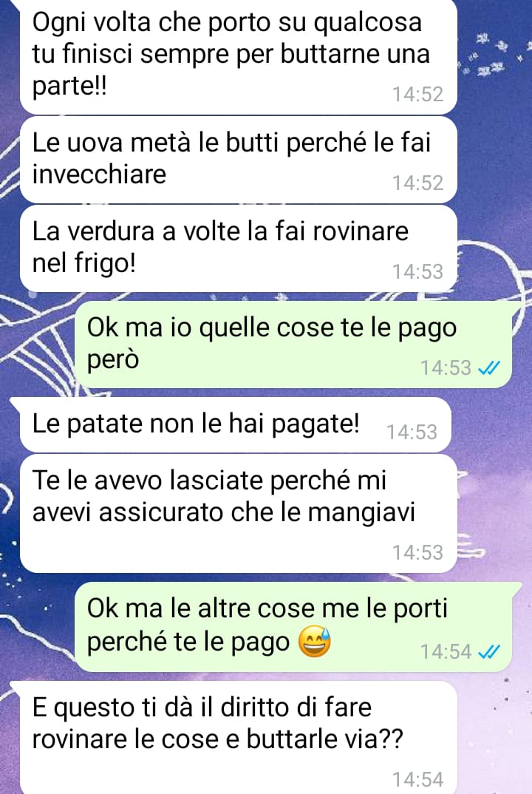Screen dimensions: 532x794
Task: Click the blue read ticks on 'te le pago però'
Action: (x=489, y=368)
